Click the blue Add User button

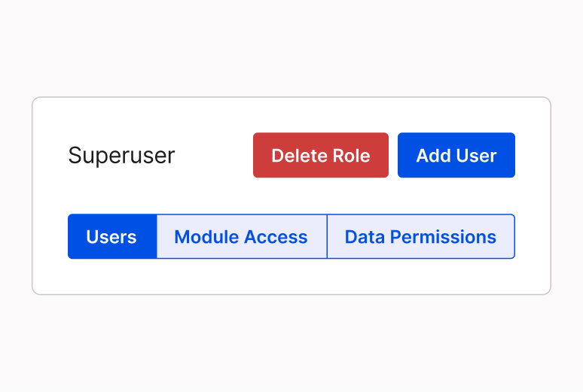coord(456,155)
